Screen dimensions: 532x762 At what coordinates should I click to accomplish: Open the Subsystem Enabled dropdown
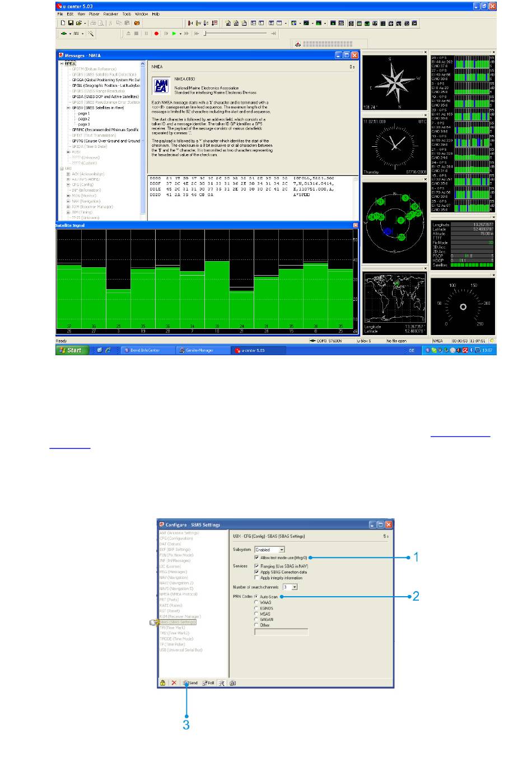pyautogui.click(x=270, y=550)
